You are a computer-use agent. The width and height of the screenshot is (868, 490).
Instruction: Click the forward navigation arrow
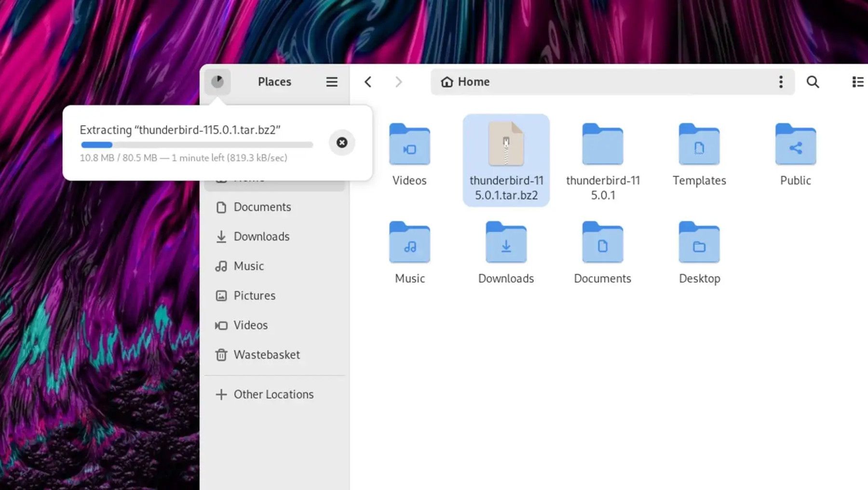point(398,82)
